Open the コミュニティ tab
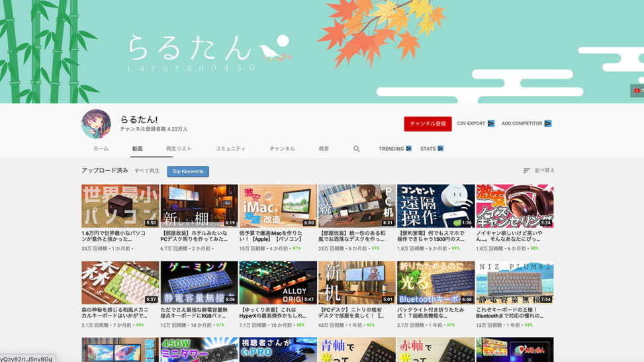This screenshot has width=644, height=362. coord(230,149)
